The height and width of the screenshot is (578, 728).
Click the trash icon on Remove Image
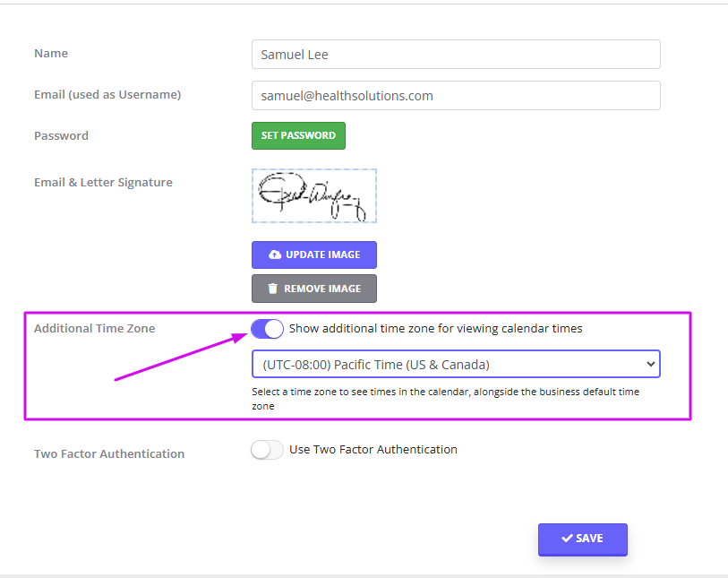[x=273, y=289]
